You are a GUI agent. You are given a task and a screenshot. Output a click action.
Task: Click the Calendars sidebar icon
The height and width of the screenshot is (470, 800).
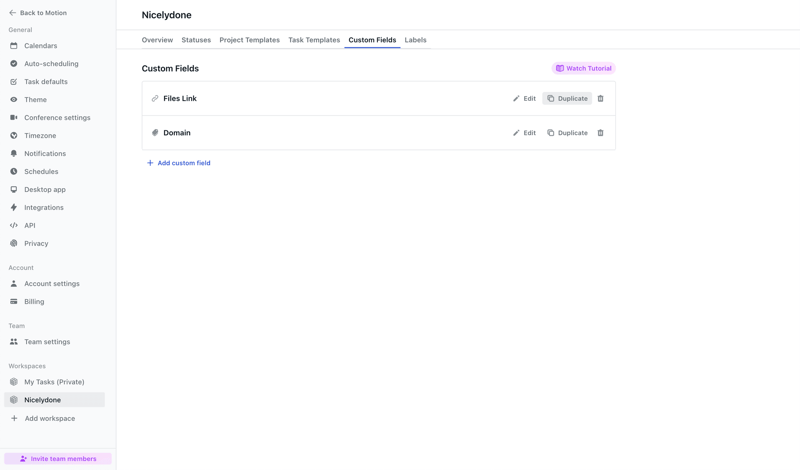click(14, 45)
